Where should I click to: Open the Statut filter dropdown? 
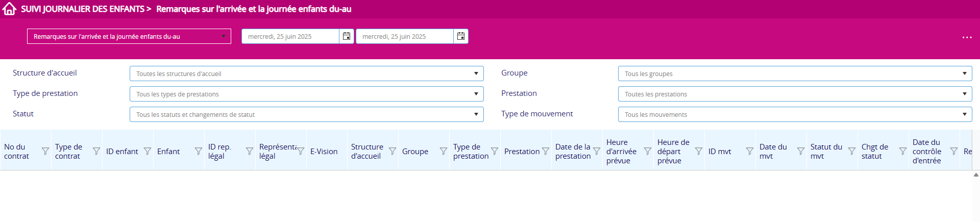pos(306,114)
